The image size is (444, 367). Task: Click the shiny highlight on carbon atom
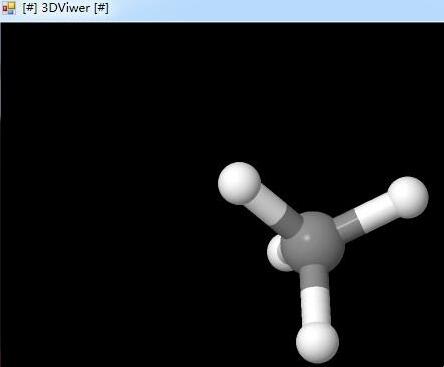[307, 237]
